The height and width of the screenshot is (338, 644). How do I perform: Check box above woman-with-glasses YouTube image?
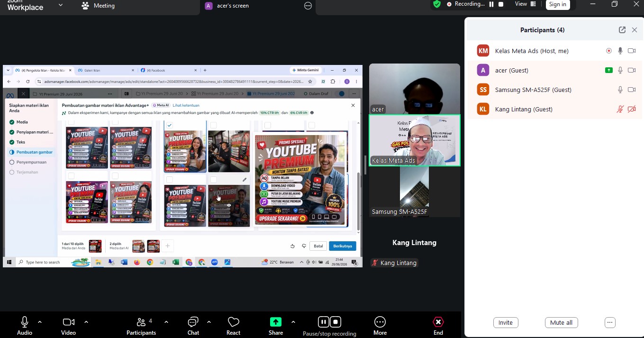115,176
